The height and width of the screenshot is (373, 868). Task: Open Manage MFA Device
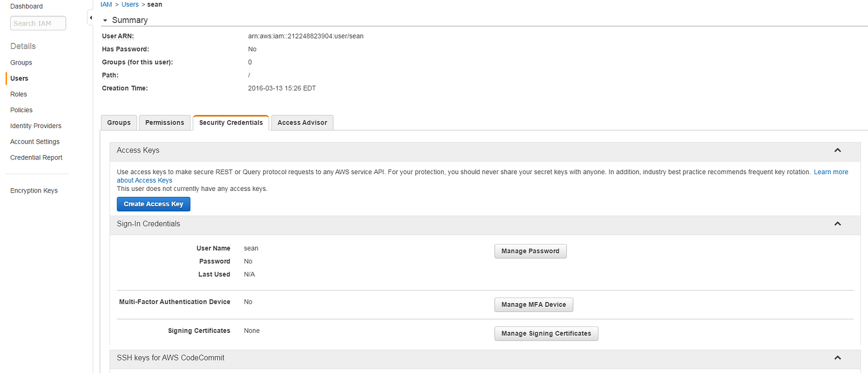coord(533,305)
